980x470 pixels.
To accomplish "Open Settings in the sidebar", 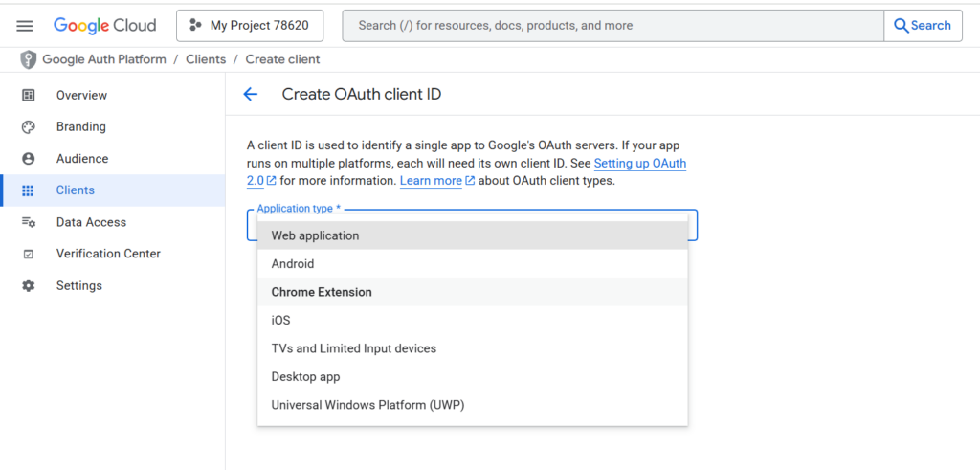I will 113,285.
